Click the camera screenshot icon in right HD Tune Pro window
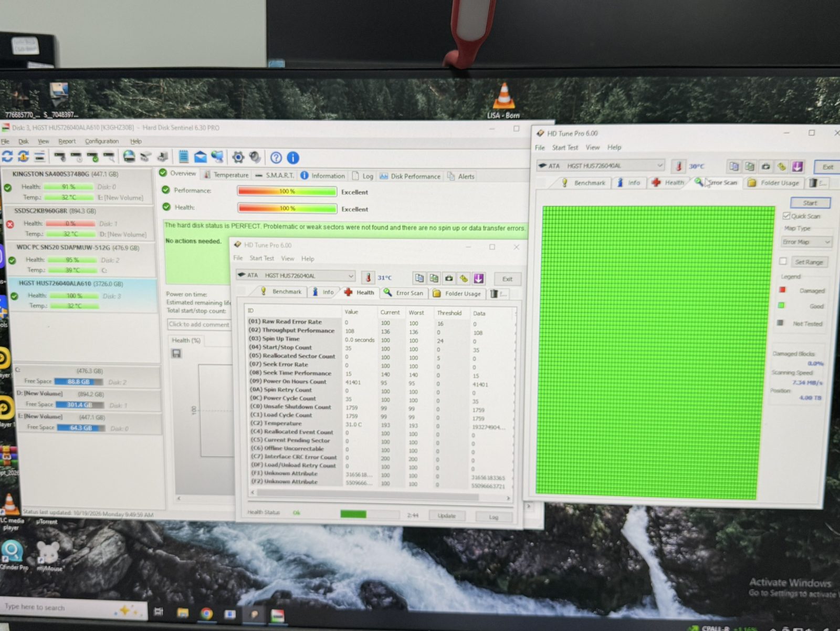The height and width of the screenshot is (631, 840). click(x=766, y=167)
